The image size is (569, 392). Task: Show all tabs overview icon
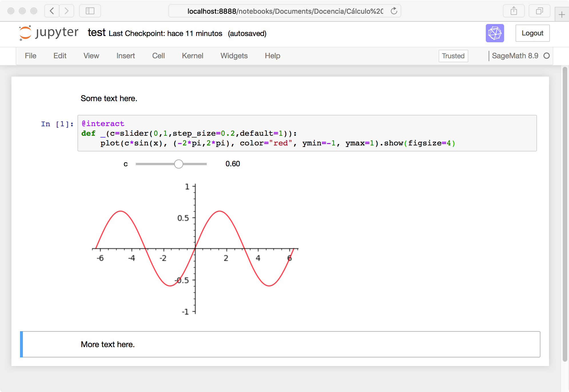click(539, 11)
